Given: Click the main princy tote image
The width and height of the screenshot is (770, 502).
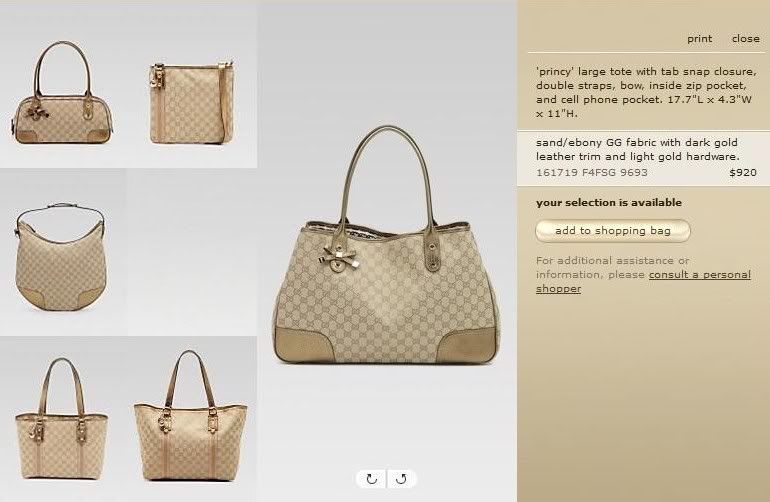Looking at the screenshot, I should point(387,245).
